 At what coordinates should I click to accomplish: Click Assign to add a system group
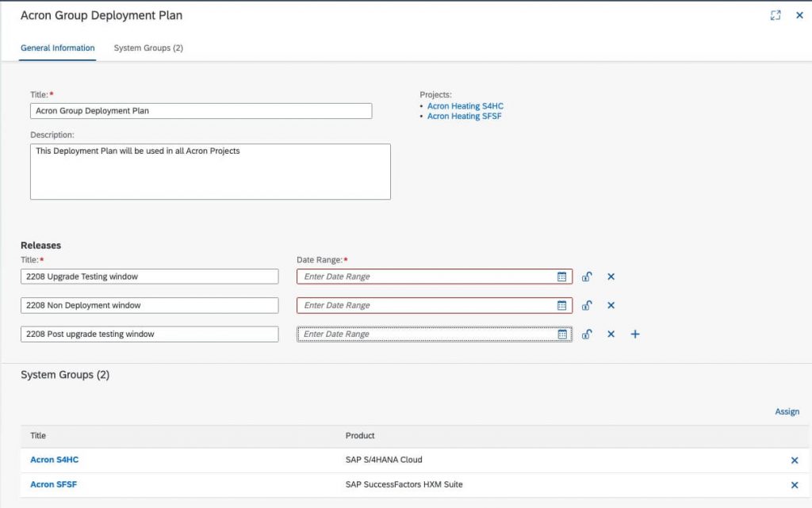tap(787, 412)
